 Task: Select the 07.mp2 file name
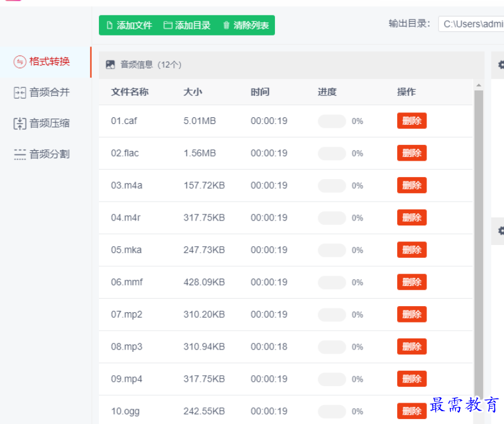point(126,315)
